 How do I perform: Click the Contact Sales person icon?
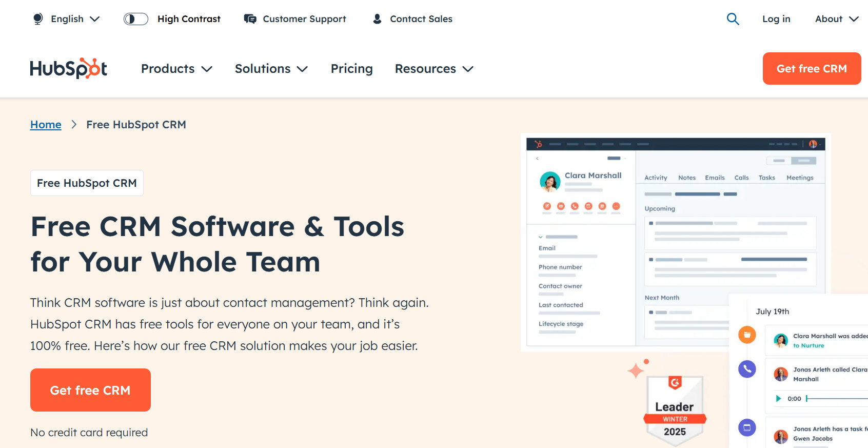coord(377,19)
